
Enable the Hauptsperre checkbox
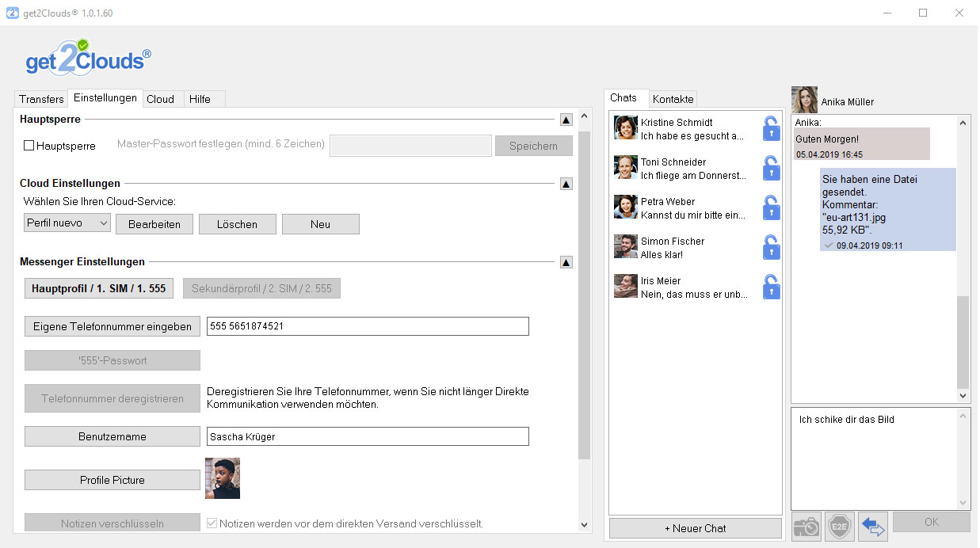pos(29,146)
